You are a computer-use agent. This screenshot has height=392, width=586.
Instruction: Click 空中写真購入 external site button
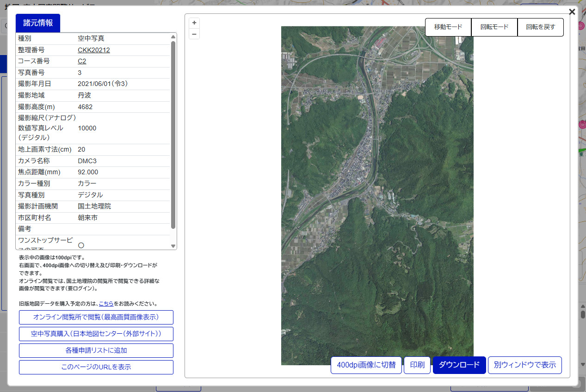[96, 334]
